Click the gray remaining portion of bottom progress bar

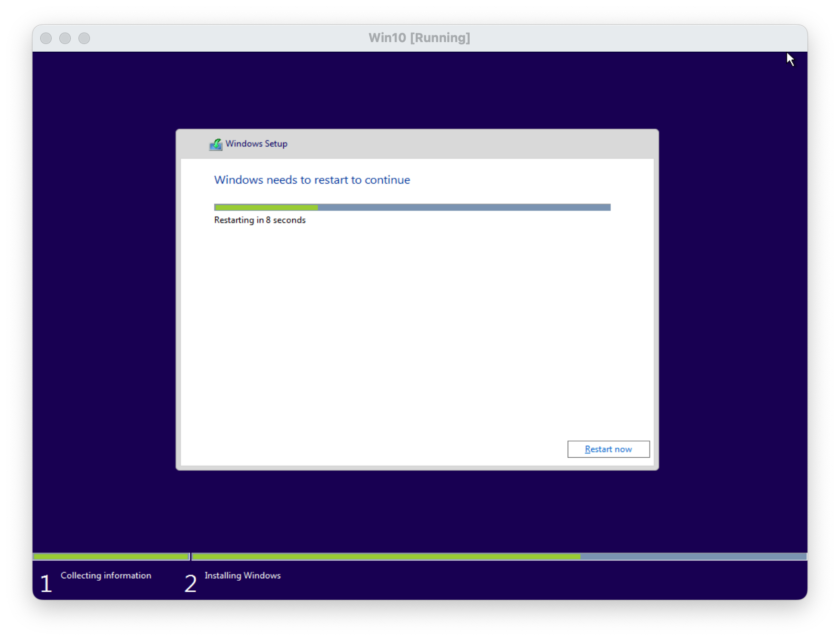click(x=693, y=557)
